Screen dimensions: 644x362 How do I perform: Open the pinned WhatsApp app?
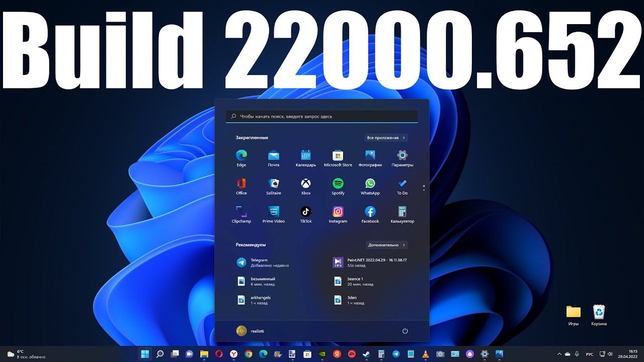[370, 186]
